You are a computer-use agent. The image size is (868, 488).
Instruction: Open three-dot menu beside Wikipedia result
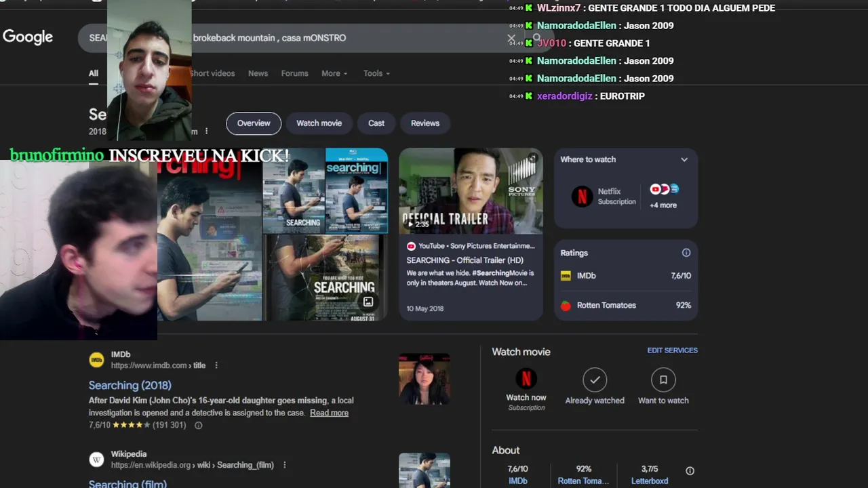pos(285,465)
